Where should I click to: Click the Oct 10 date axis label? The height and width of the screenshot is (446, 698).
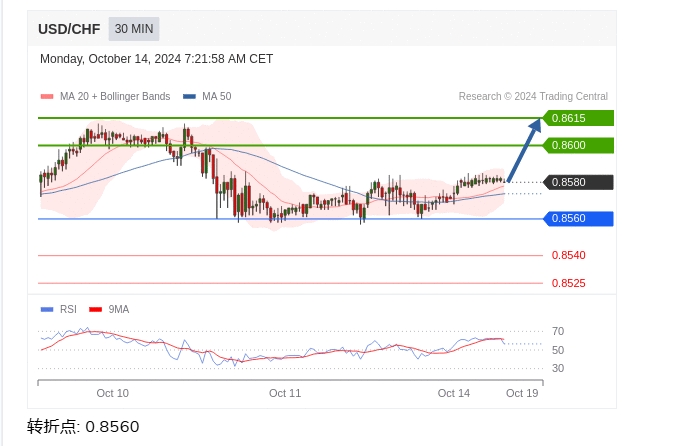[x=112, y=393]
